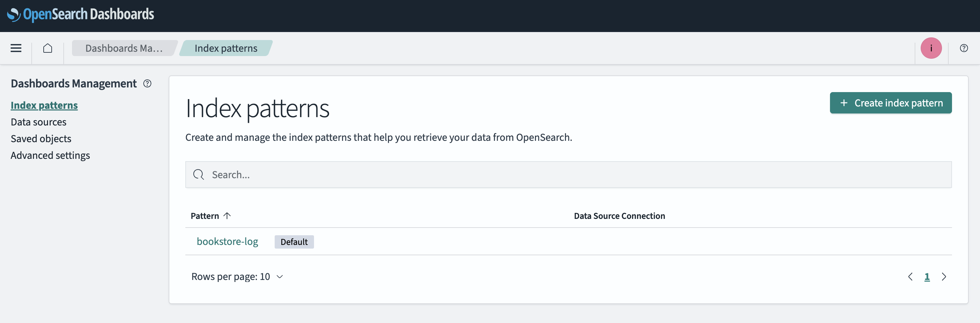Viewport: 980px width, 323px height.
Task: Select page 1 in pagination
Action: pos(927,277)
